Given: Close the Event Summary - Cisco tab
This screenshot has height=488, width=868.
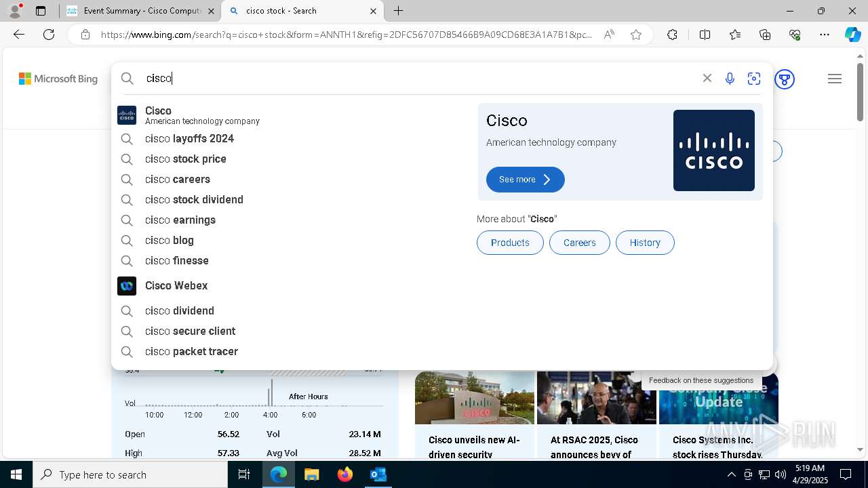Looking at the screenshot, I should pos(211,11).
